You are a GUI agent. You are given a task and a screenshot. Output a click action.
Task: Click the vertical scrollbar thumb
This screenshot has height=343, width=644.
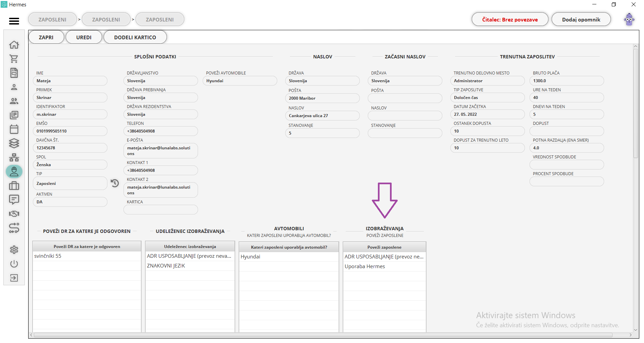point(636,103)
